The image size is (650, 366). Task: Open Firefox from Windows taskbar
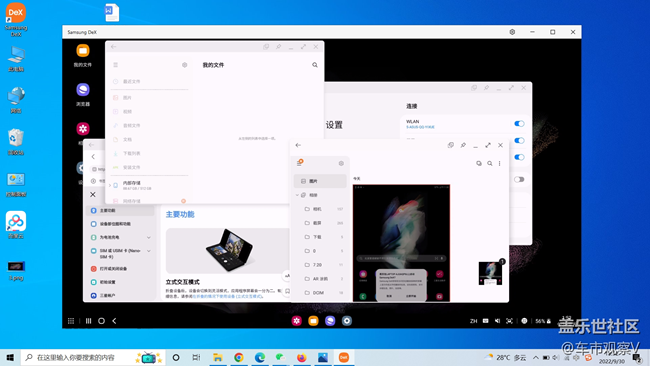click(301, 357)
